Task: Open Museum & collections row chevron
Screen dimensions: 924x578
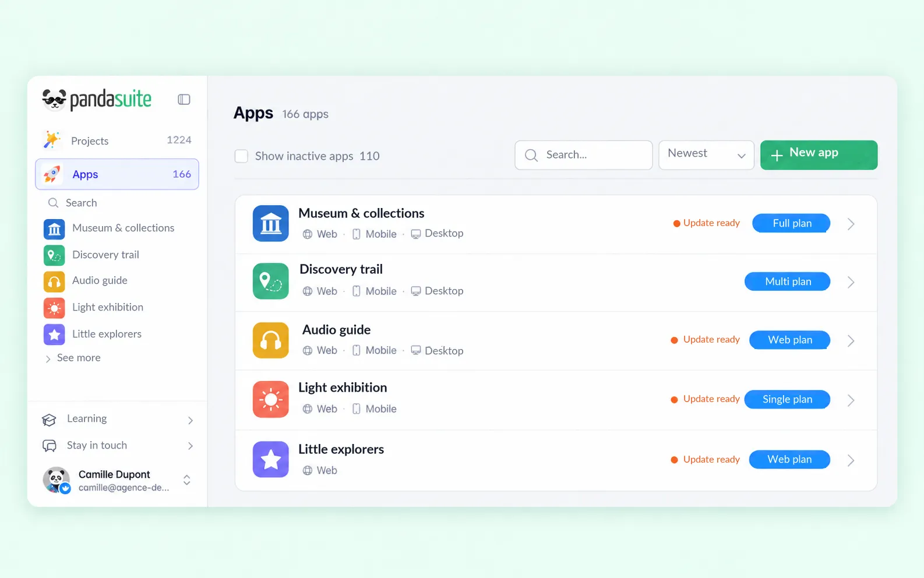Action: click(851, 224)
